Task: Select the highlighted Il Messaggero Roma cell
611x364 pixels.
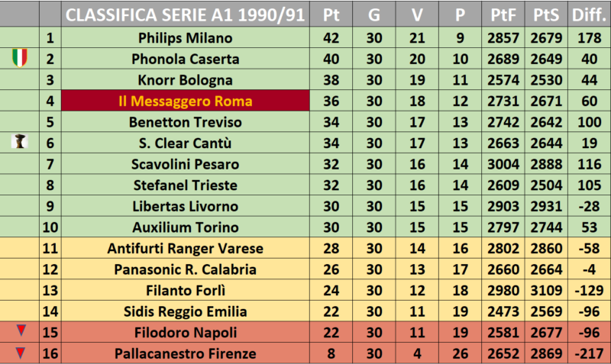Action: [x=186, y=101]
